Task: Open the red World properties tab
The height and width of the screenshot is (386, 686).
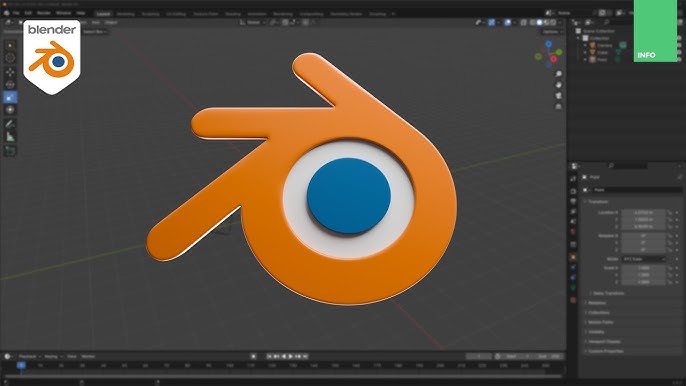Action: pyautogui.click(x=574, y=232)
